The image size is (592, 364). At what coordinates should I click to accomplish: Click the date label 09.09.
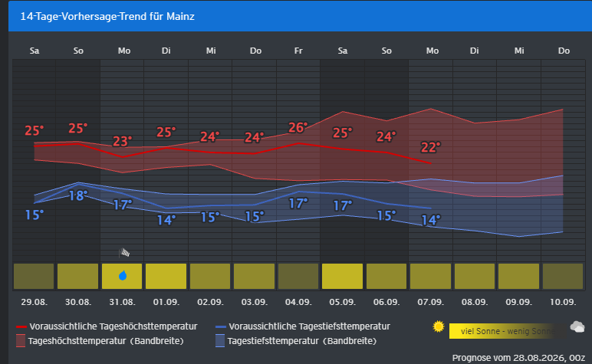(x=518, y=302)
